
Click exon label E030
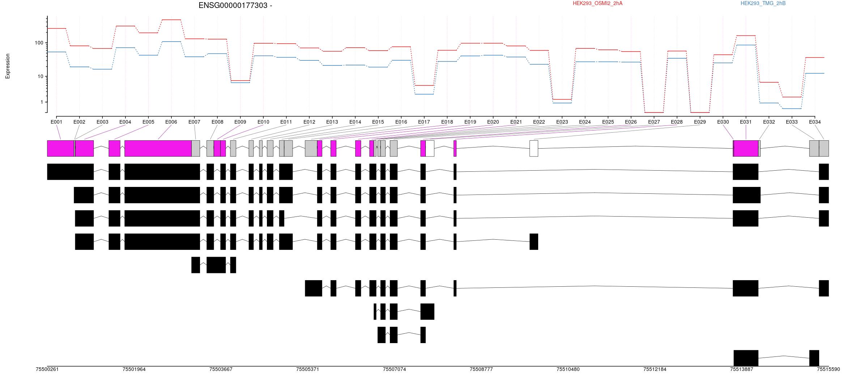723,122
